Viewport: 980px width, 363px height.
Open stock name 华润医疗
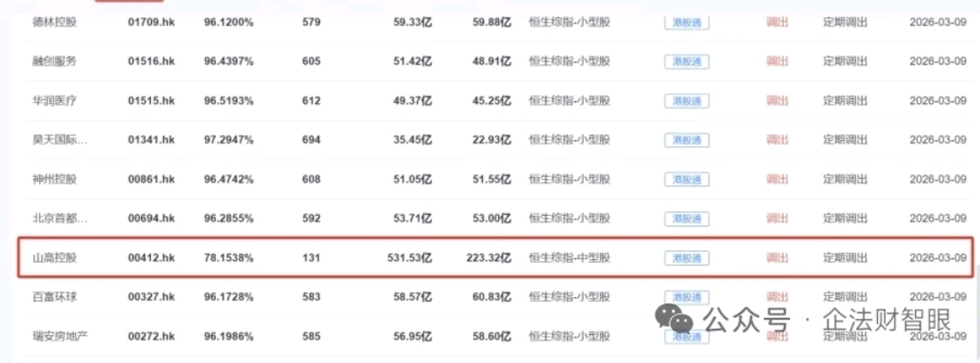point(54,100)
